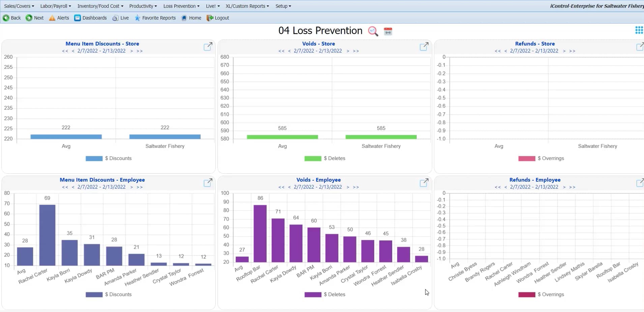The width and height of the screenshot is (644, 312).
Task: Open the XL/Custom Reports dropdown
Action: (x=247, y=6)
